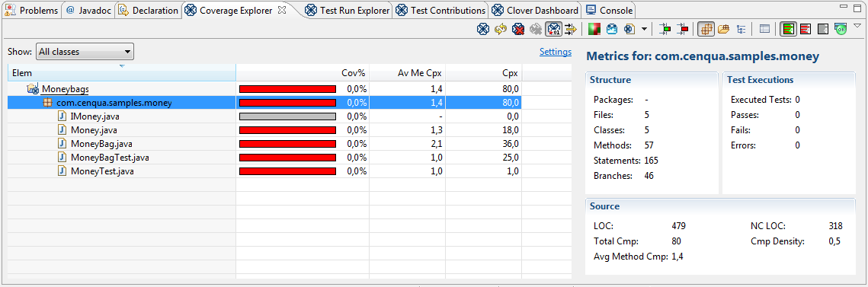
Task: Switch to the Declaration tab
Action: coord(149,11)
